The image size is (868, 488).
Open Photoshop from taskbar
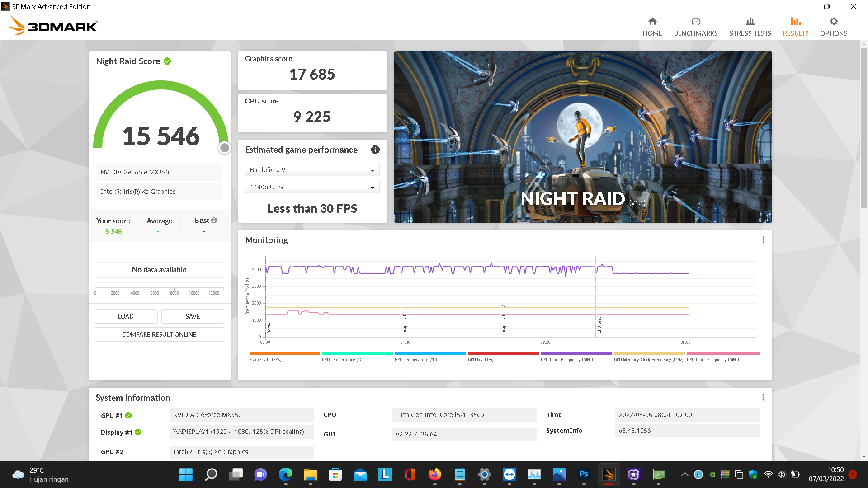(x=584, y=474)
